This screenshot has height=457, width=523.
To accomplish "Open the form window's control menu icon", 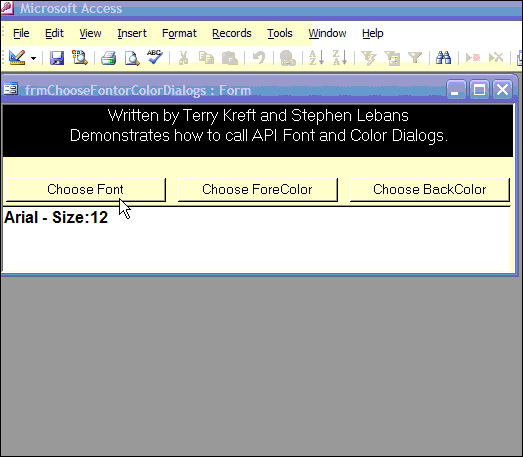I will pyautogui.click(x=10, y=89).
